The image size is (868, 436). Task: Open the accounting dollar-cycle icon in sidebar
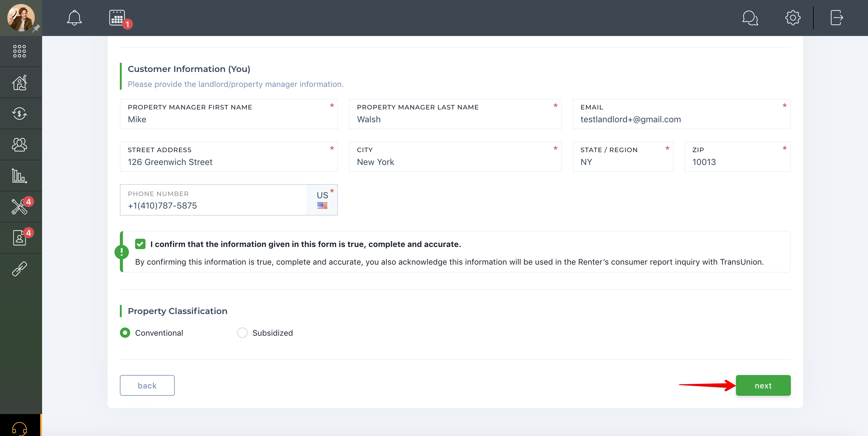pos(20,113)
